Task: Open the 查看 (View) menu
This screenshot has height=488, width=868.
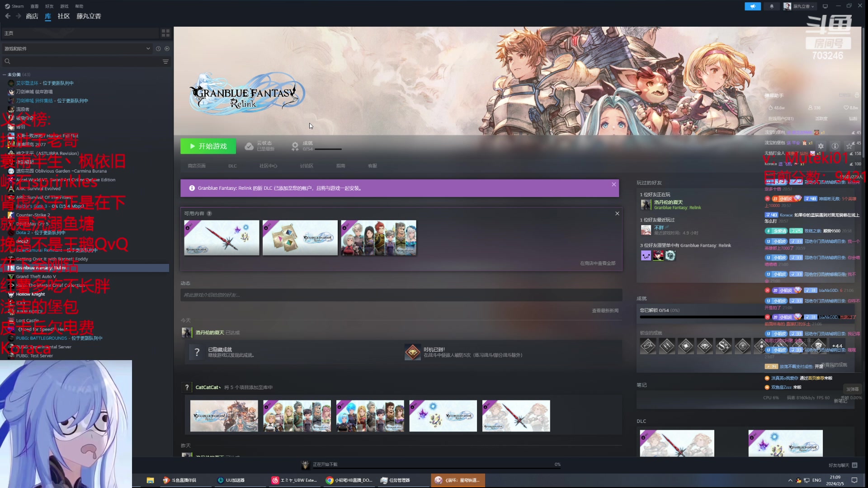Action: 34,6
